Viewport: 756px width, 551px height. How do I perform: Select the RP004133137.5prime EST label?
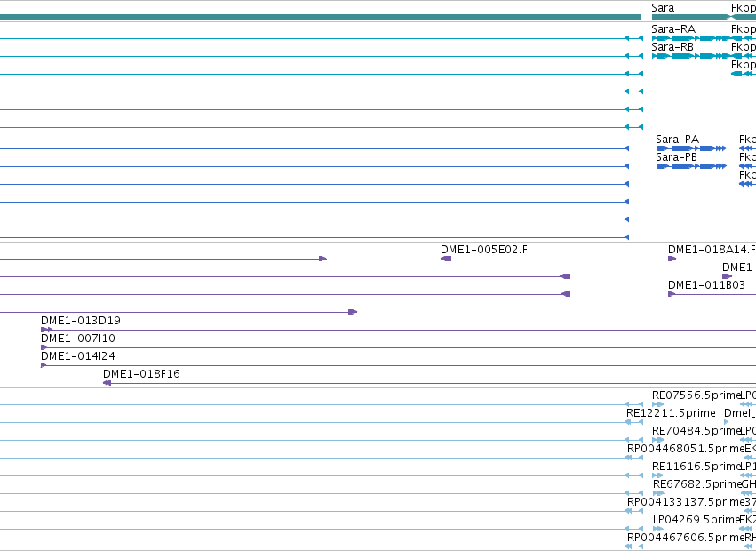[x=686, y=502]
